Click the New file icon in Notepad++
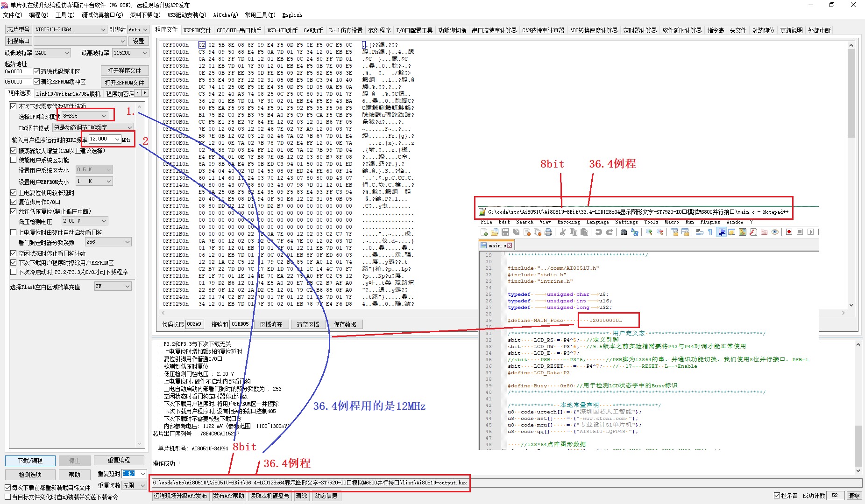The height and width of the screenshot is (504, 865). pyautogui.click(x=484, y=232)
